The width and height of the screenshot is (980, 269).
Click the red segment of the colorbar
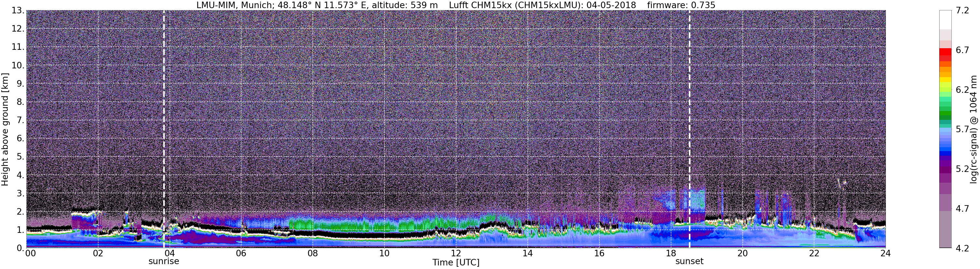tap(945, 52)
